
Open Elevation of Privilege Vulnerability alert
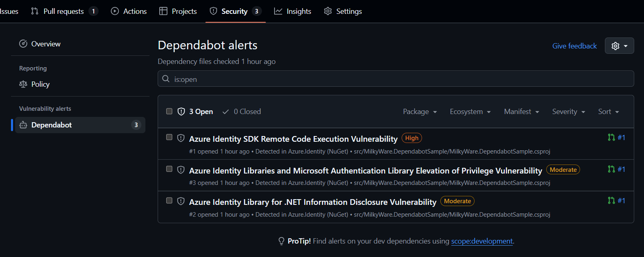point(365,171)
